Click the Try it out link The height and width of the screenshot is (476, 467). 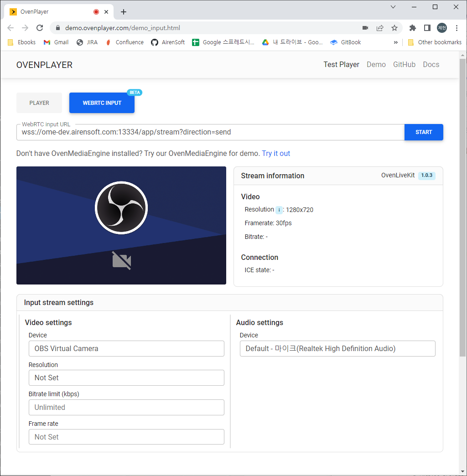[x=275, y=154]
